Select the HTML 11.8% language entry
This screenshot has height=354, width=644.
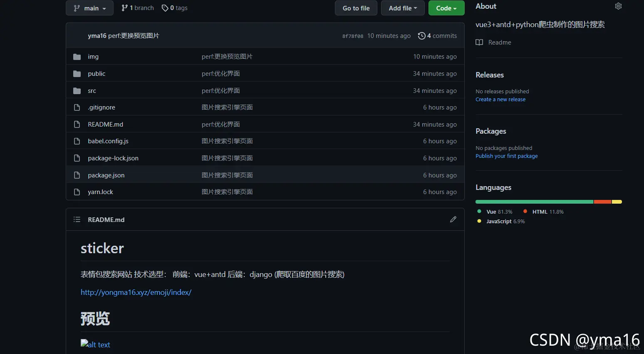(543, 212)
